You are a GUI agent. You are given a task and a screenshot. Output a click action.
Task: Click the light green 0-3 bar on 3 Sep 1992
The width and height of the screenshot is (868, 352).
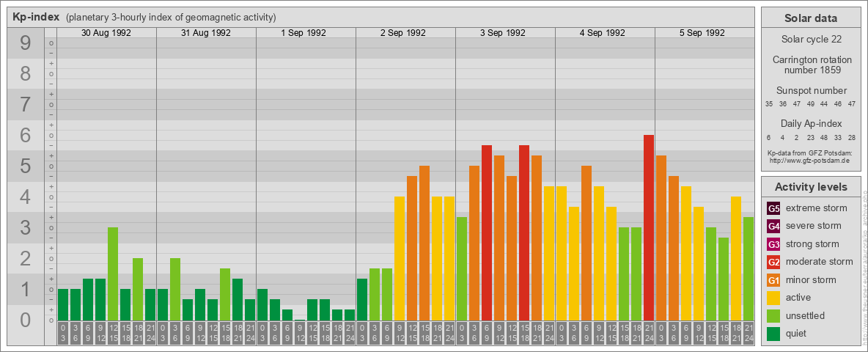click(x=462, y=269)
